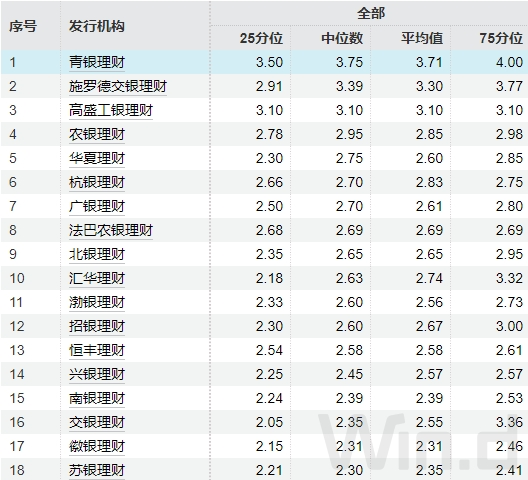
Task: Select 渤银理财 25分位 value 2.33
Action: point(269,302)
